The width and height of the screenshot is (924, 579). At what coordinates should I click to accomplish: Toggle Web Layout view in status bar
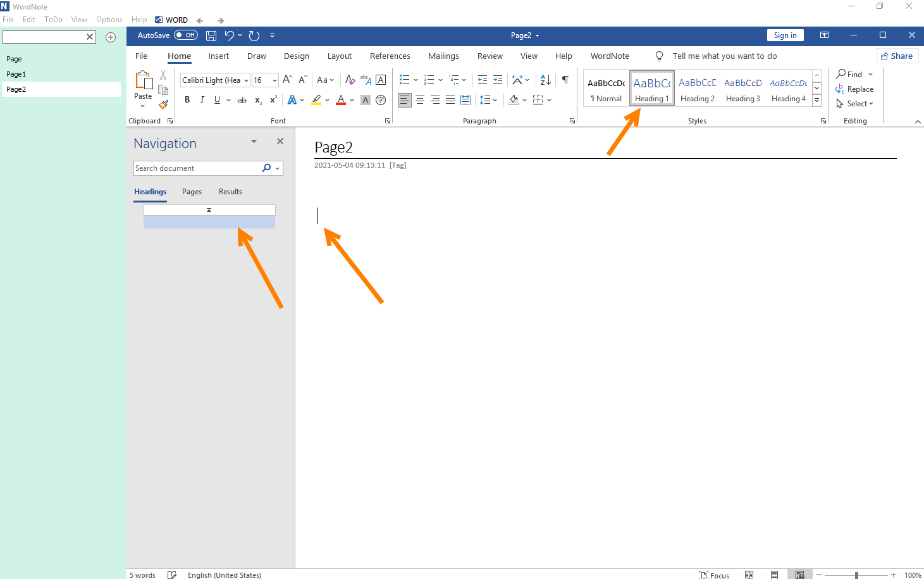point(800,575)
